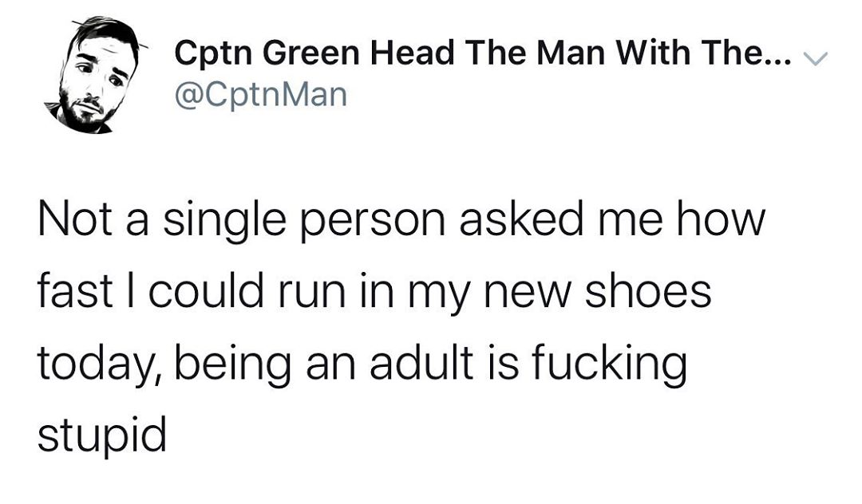Image resolution: width=862 pixels, height=504 pixels.
Task: Click the word "Green" in the display name
Action: (x=311, y=54)
